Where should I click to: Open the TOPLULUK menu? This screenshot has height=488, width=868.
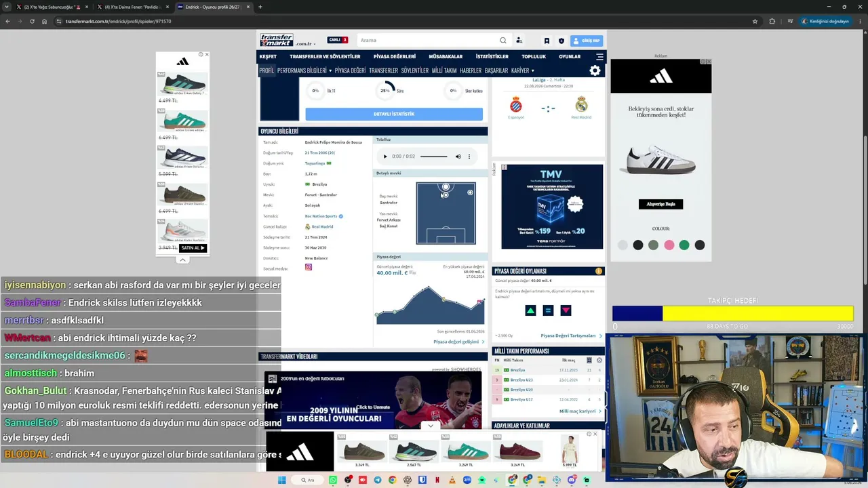(534, 57)
